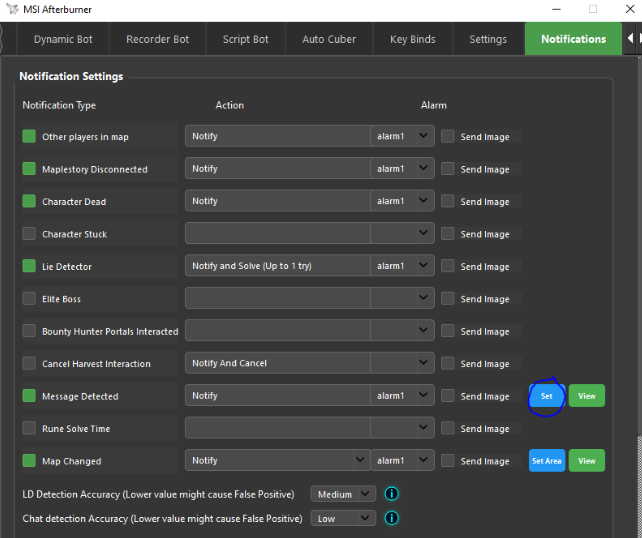This screenshot has width=642, height=538.
Task: Open the LD Detection Accuracy Medium dropdown
Action: [x=343, y=494]
